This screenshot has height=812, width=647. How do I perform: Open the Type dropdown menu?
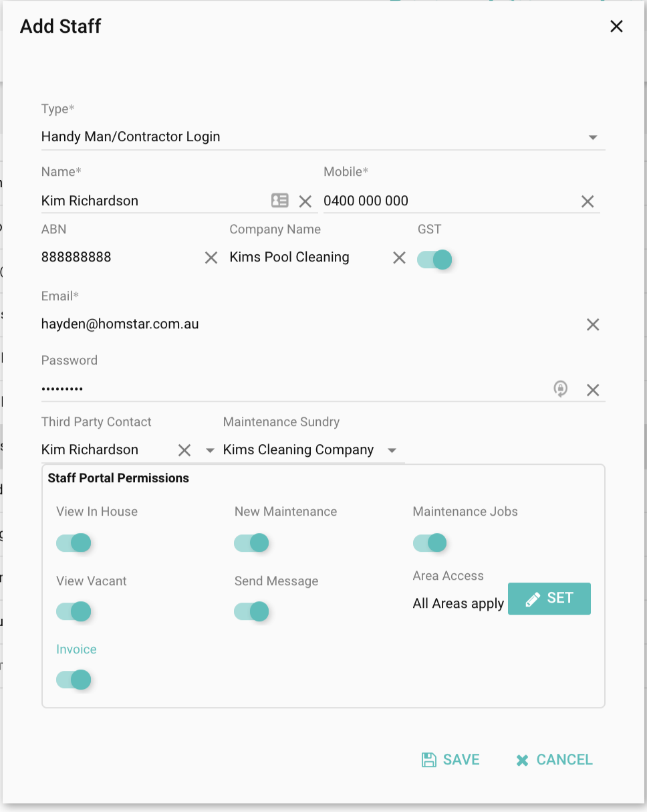point(592,137)
